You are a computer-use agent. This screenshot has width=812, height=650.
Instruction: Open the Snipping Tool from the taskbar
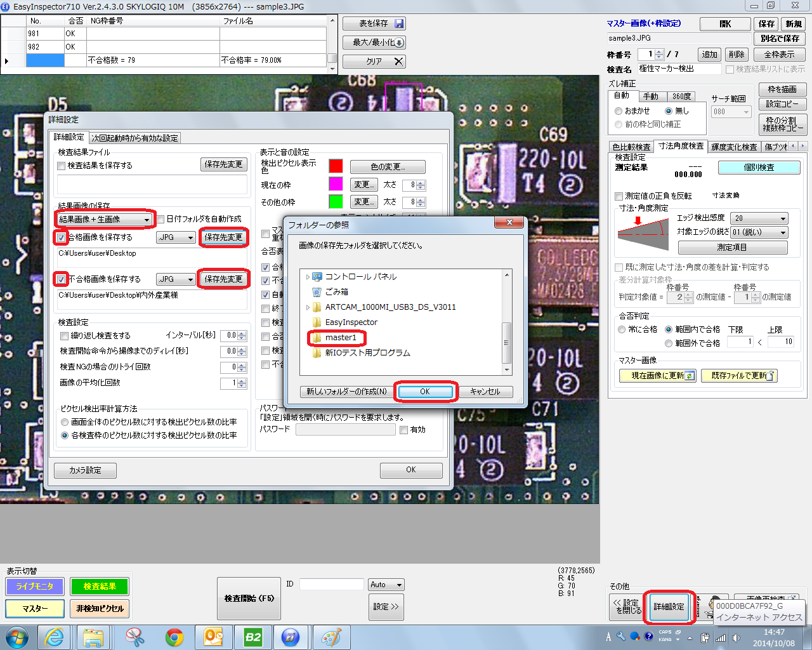[134, 637]
